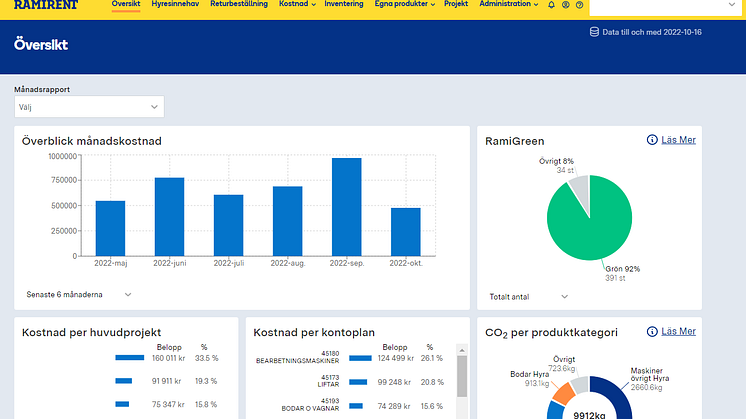Expand the Senaste 6 månaderna selector
Viewport: 746px width, 419px height.
tap(79, 295)
